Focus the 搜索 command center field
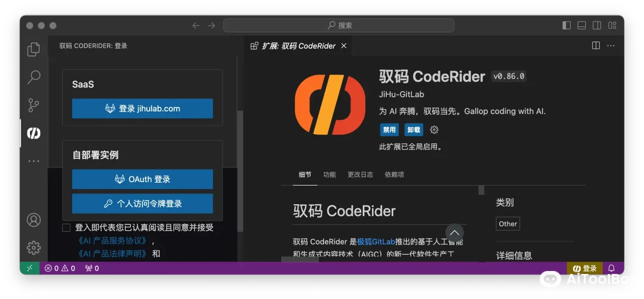This screenshot has height=299, width=644. [339, 26]
